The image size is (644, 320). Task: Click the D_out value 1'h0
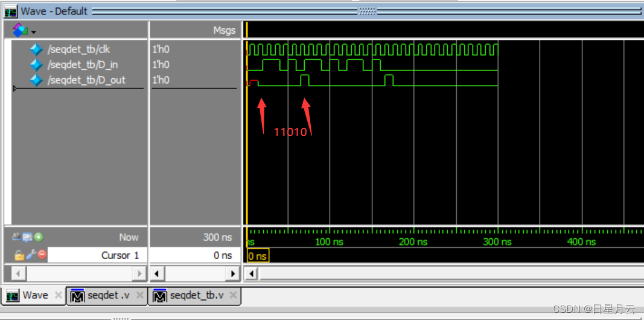(x=161, y=80)
